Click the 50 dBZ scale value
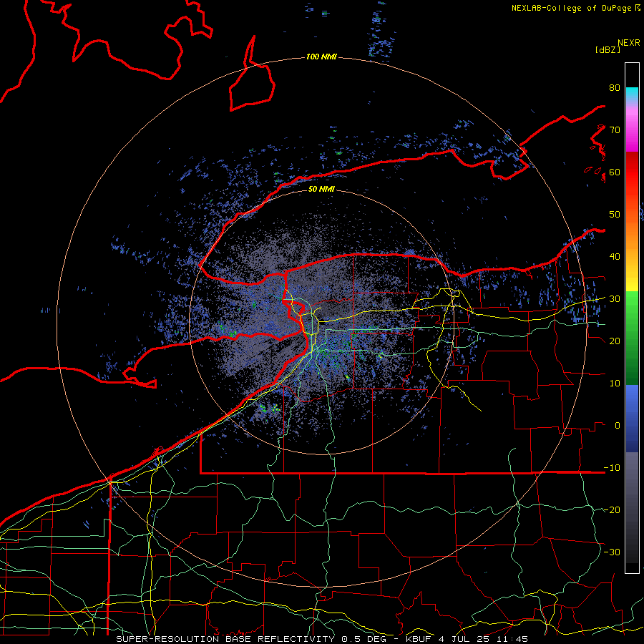Image resolution: width=644 pixels, height=644 pixels. (615, 215)
